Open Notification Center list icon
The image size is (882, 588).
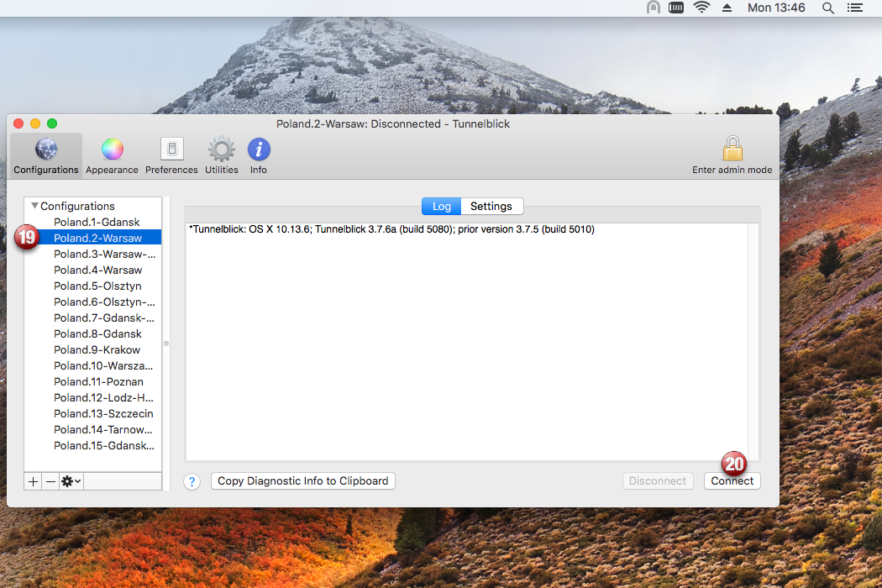(855, 8)
